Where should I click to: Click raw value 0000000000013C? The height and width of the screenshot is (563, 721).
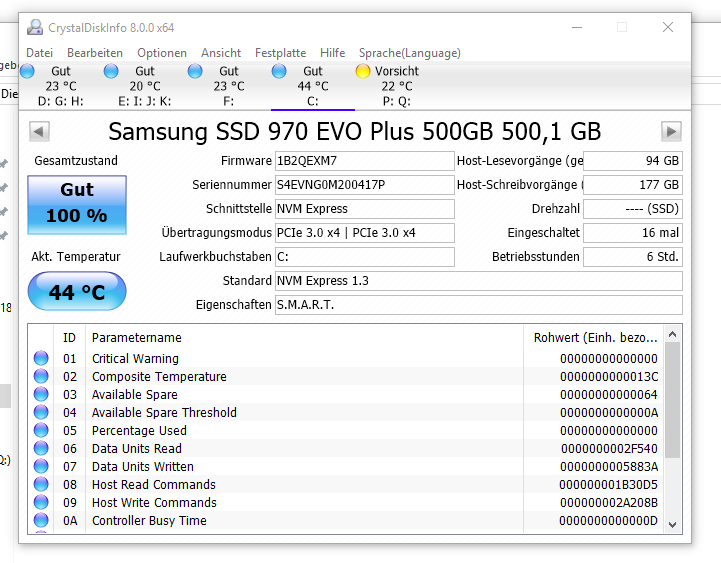click(x=609, y=376)
